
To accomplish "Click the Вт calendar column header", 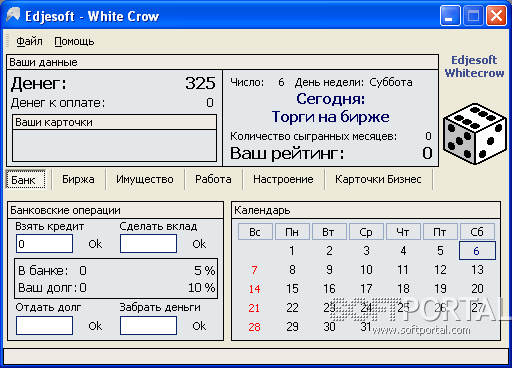I will [x=329, y=232].
